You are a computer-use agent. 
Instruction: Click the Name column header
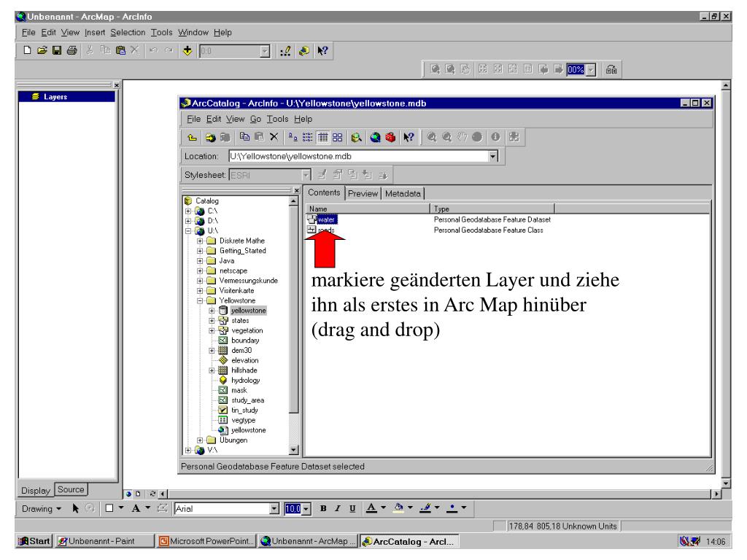click(368, 209)
